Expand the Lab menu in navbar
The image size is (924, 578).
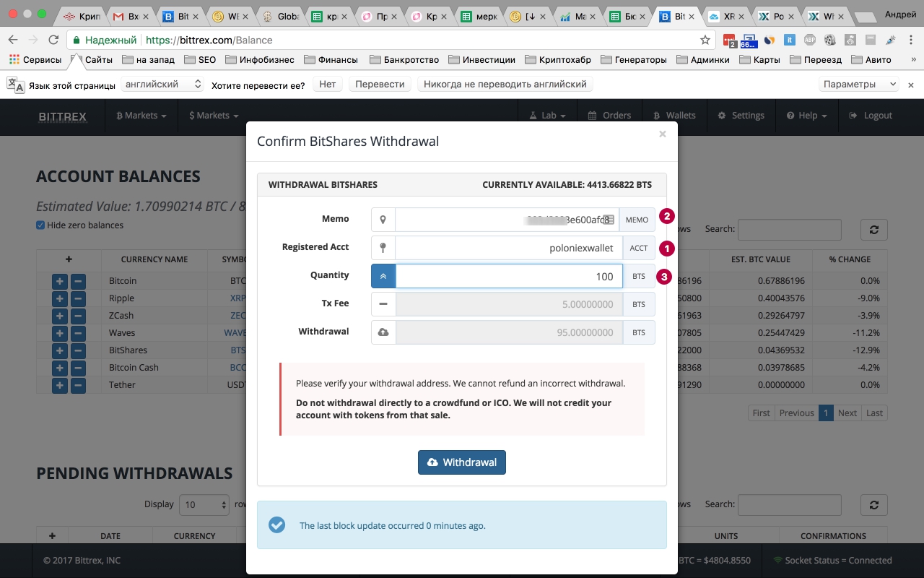point(548,116)
